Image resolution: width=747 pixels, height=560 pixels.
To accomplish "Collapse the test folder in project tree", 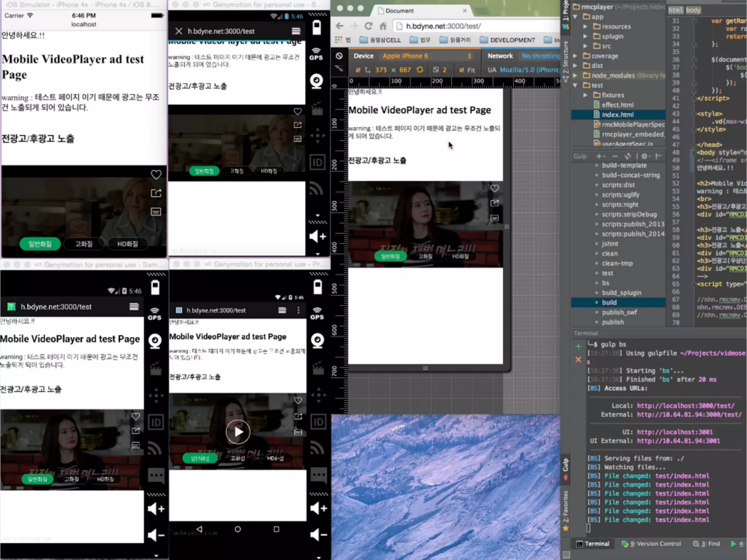I will [x=575, y=85].
